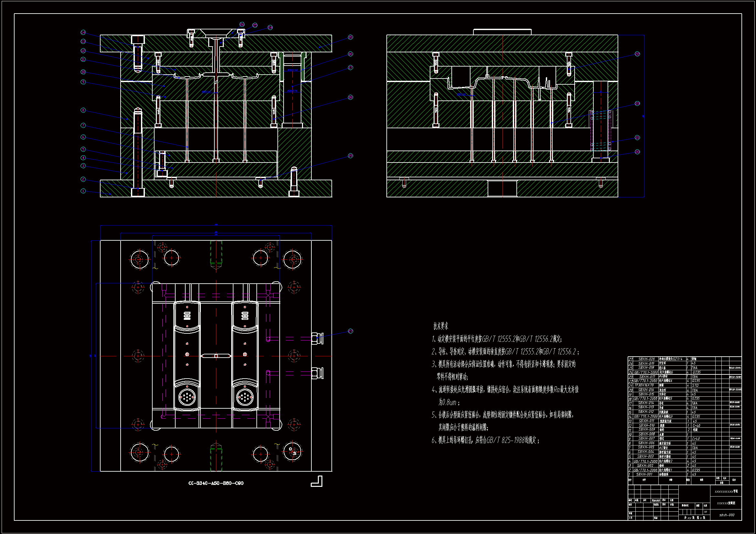The height and width of the screenshot is (534, 756).
Task: Click part balloon number 1
Action: (83, 191)
